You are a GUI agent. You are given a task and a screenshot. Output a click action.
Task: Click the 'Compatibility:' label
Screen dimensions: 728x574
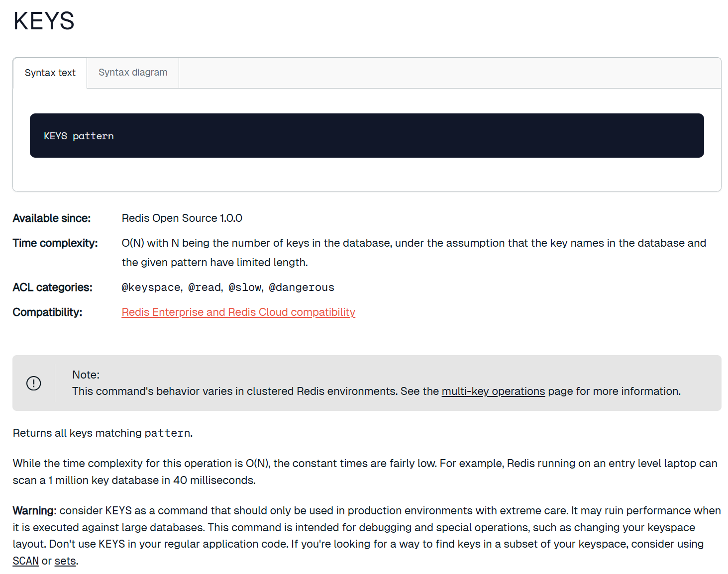(x=48, y=312)
